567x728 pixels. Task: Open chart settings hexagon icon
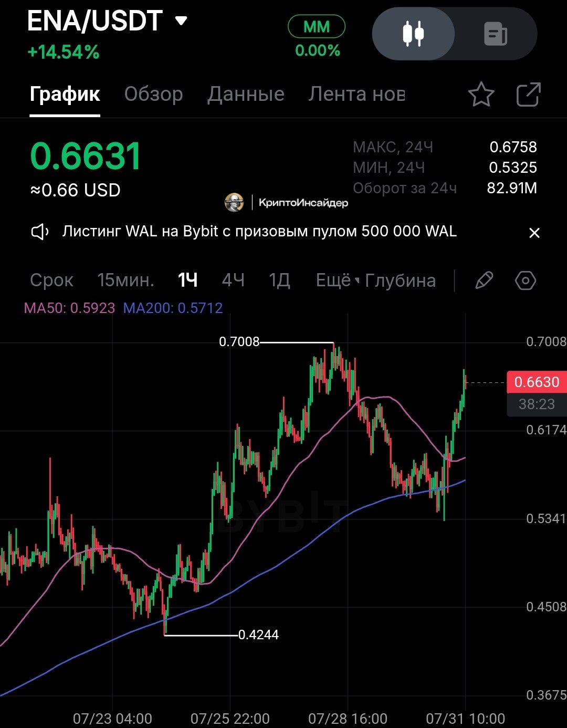(526, 280)
